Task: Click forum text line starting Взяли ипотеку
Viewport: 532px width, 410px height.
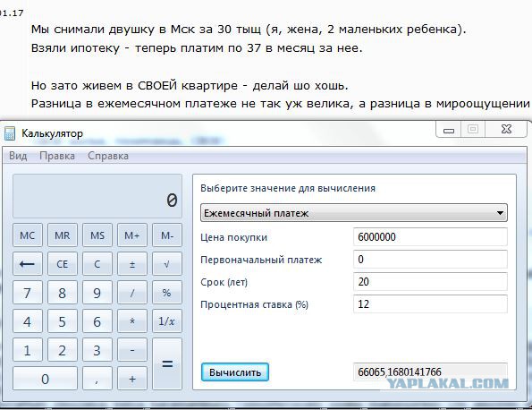Action: click(197, 48)
